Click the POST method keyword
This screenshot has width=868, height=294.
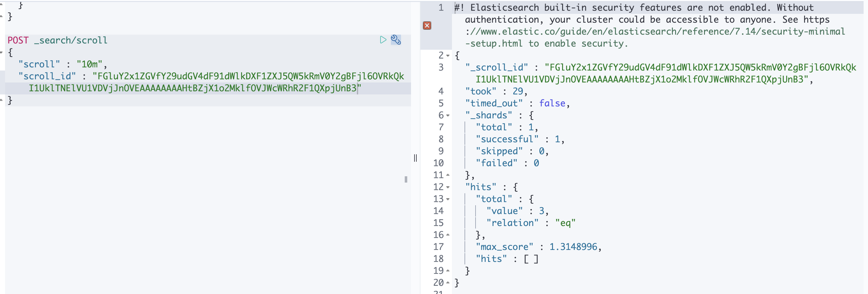18,40
